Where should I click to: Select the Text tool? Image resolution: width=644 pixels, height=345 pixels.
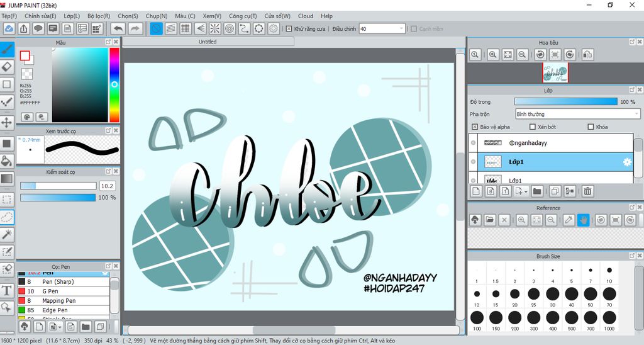tap(7, 290)
